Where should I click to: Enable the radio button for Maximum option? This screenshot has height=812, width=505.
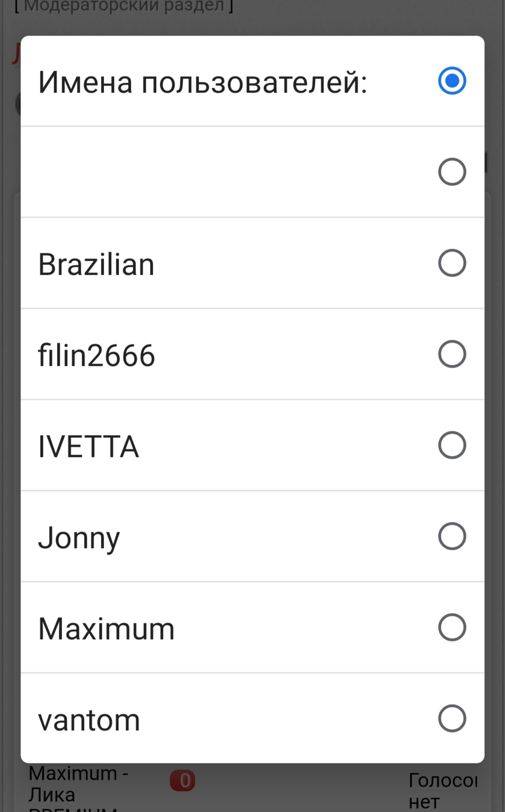click(452, 627)
